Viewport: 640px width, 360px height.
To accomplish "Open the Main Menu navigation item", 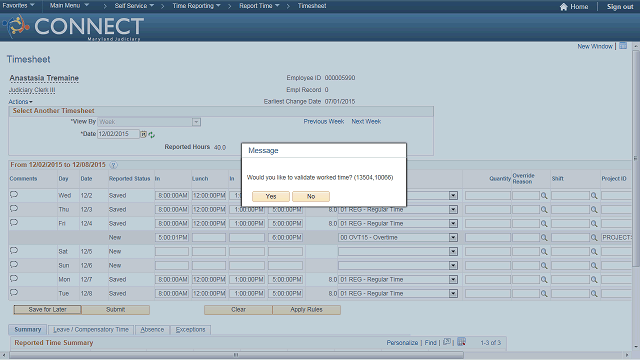I will click(69, 6).
